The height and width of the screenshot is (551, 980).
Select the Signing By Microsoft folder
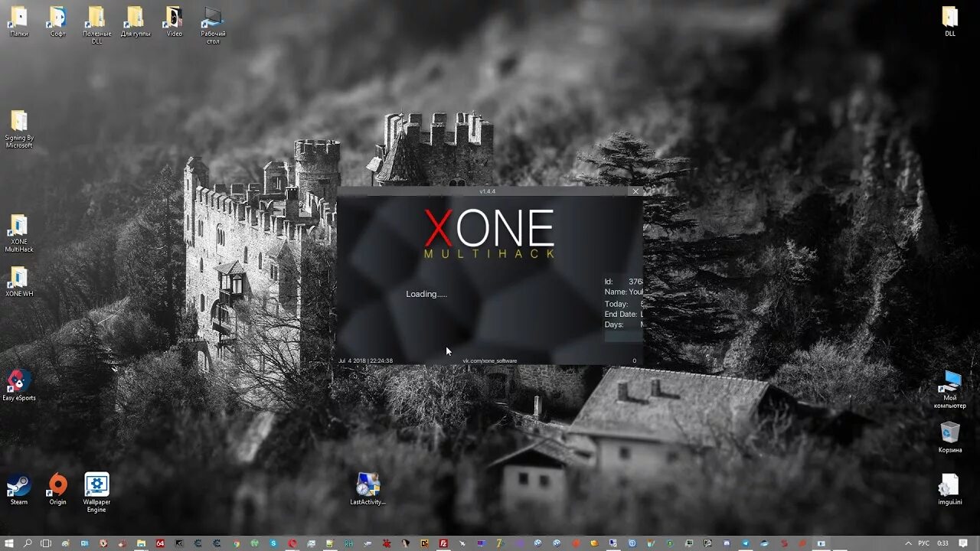(x=19, y=129)
